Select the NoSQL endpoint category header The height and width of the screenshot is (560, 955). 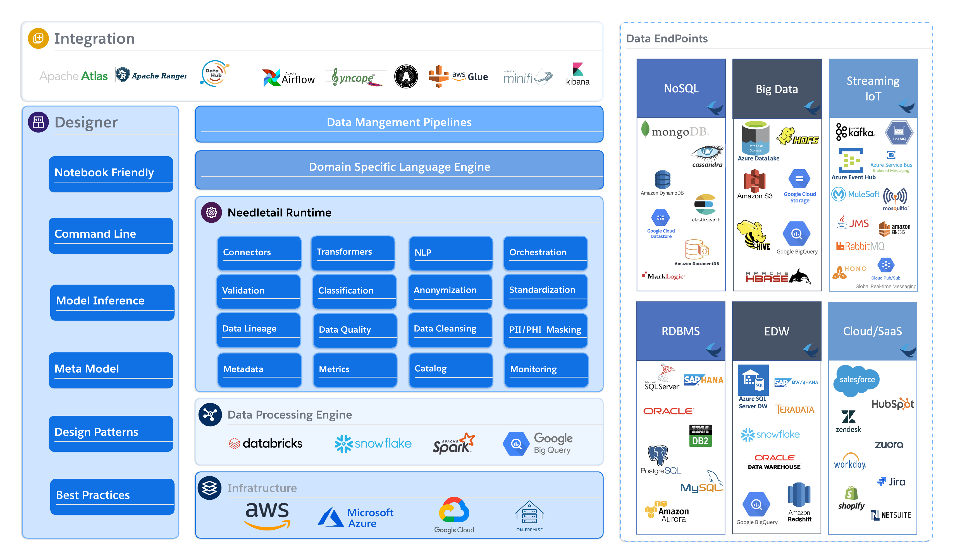tap(681, 89)
